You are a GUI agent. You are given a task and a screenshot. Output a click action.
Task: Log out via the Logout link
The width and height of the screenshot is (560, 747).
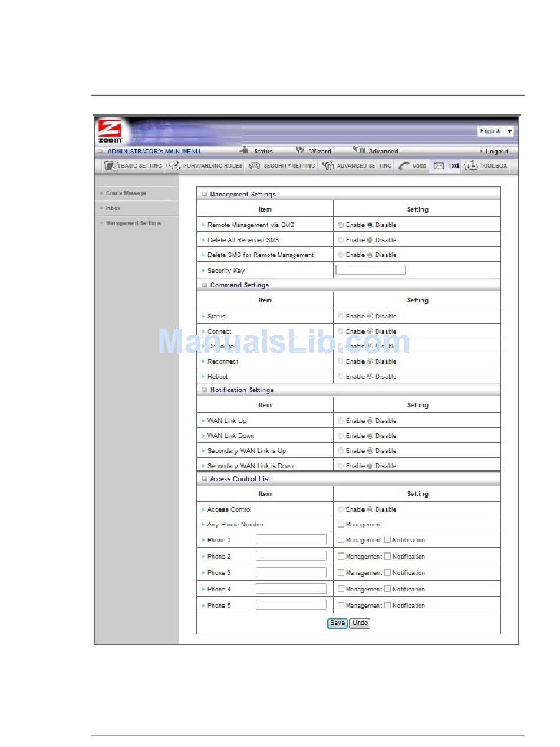pos(496,152)
